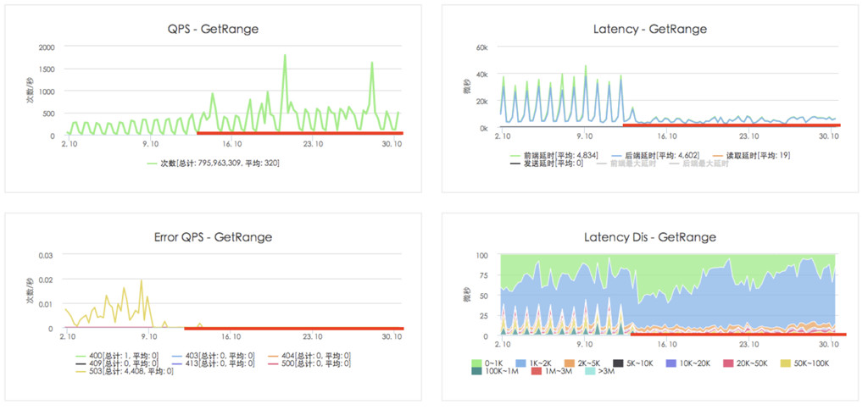The height and width of the screenshot is (410, 868).
Task: Click the highest green peak in the QPS chart
Action: [285, 55]
